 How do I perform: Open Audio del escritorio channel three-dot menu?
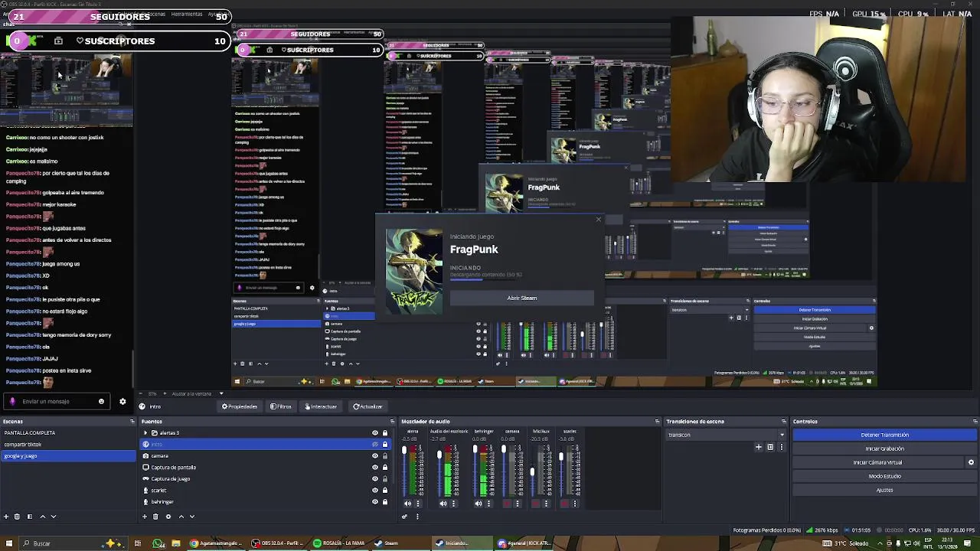coord(454,504)
